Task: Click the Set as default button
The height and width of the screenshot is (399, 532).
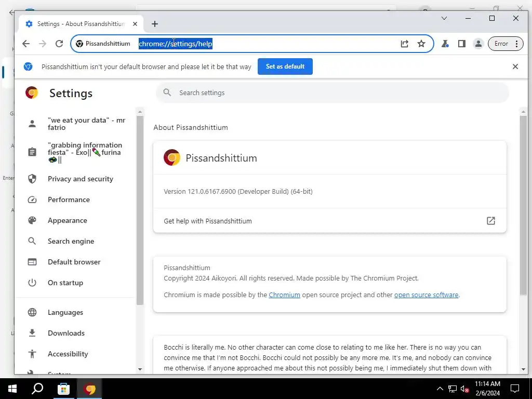Action: point(285,66)
